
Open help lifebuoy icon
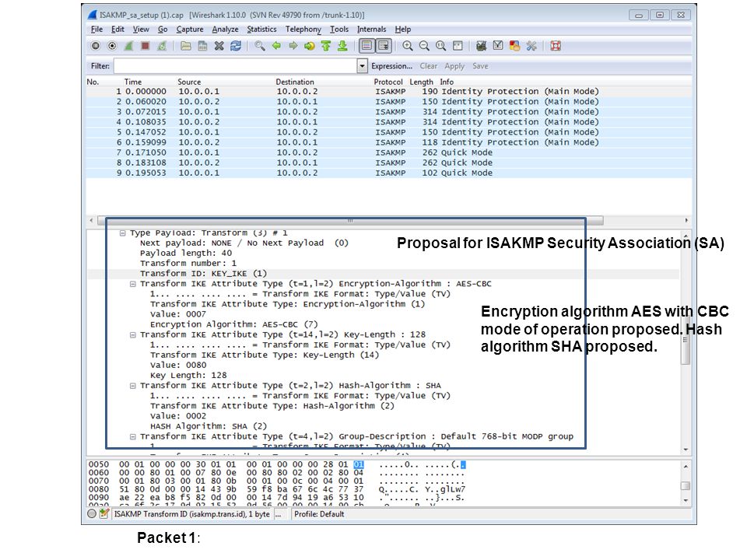556,46
